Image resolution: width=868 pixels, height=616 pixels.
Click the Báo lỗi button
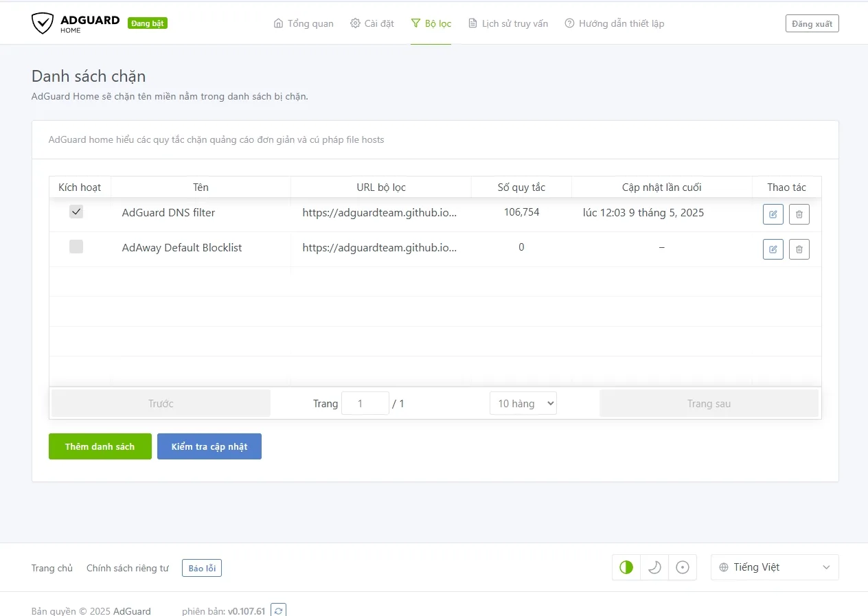[202, 568]
